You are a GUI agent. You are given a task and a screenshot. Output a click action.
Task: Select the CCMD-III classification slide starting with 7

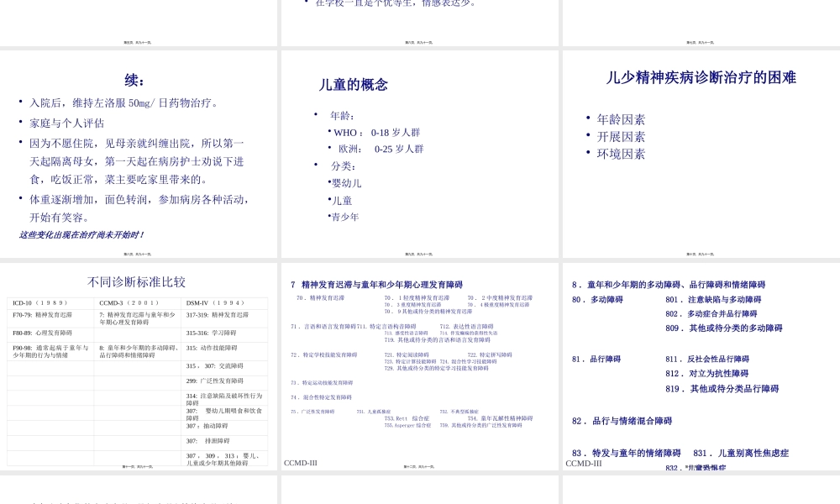coord(419,370)
